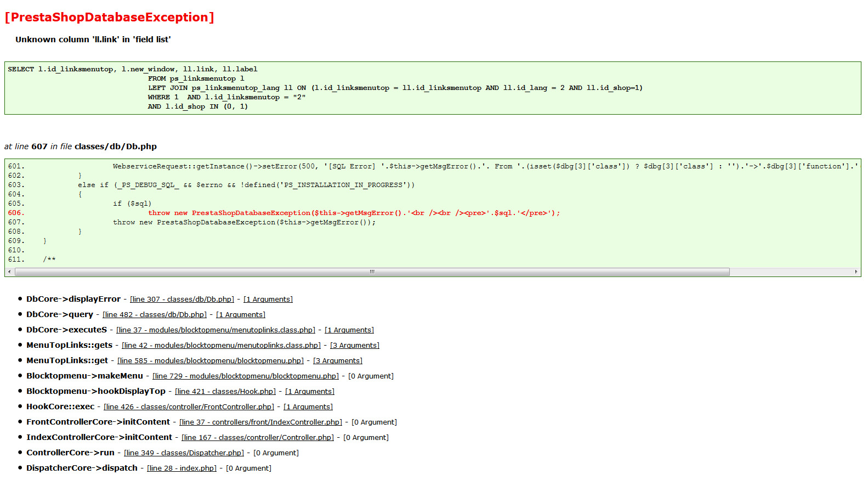Open line 729 blocktopmenu.php link
868x480 pixels.
246,376
